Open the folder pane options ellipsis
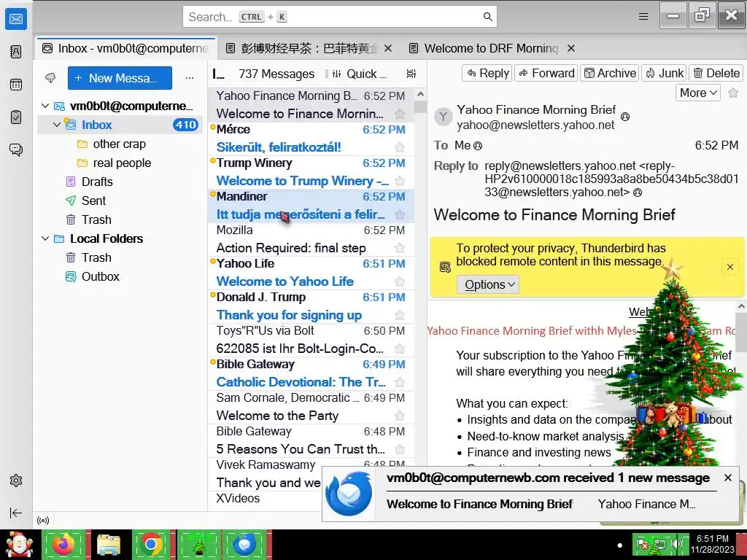The width and height of the screenshot is (747, 560). click(x=190, y=77)
